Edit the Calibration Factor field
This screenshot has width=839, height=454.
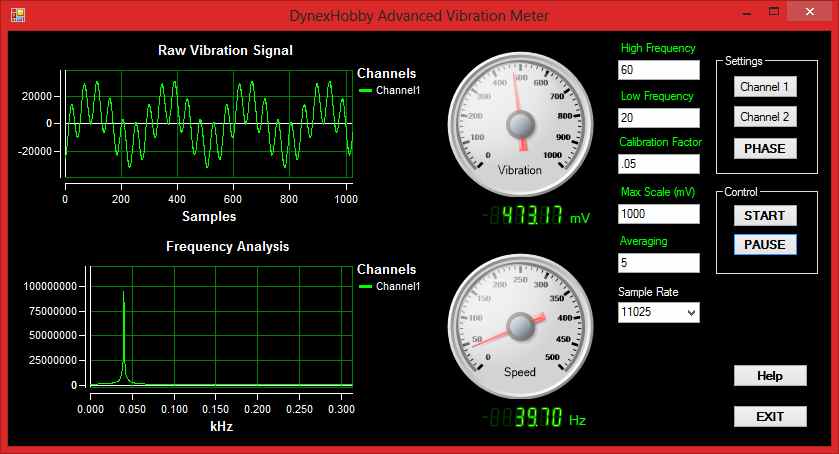659,164
